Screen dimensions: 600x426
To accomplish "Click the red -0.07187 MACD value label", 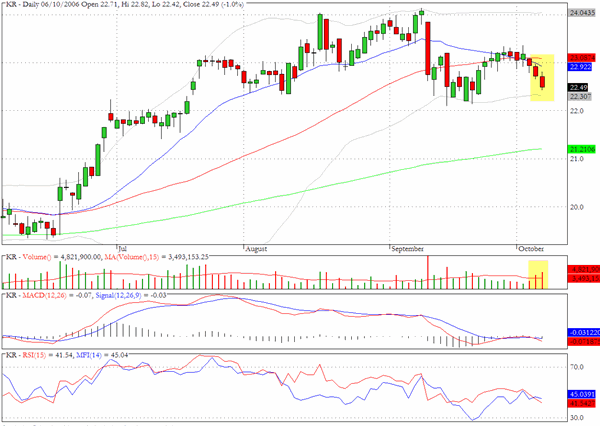I will (x=584, y=341).
